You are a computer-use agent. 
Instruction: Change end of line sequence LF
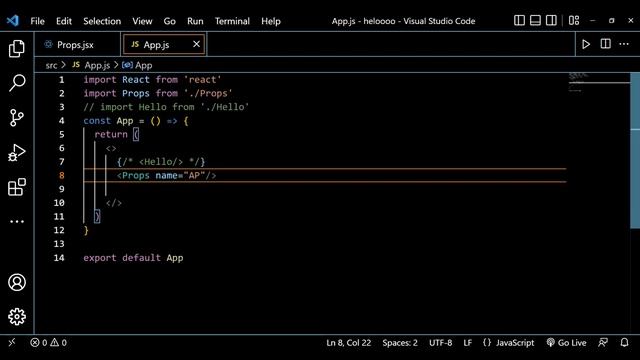pos(468,342)
